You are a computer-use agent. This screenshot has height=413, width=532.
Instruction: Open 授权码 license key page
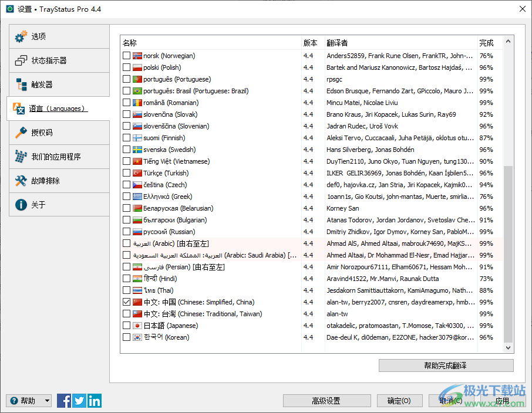[x=59, y=133]
